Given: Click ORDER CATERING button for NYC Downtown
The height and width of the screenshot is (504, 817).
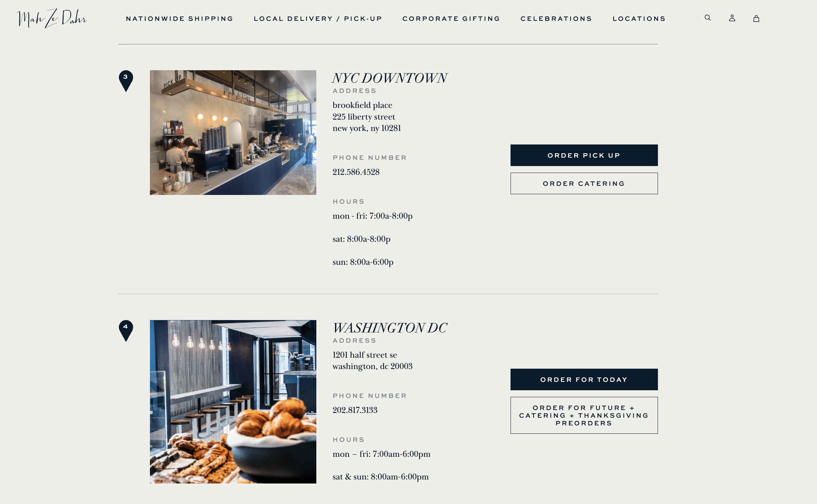Looking at the screenshot, I should click(x=584, y=183).
